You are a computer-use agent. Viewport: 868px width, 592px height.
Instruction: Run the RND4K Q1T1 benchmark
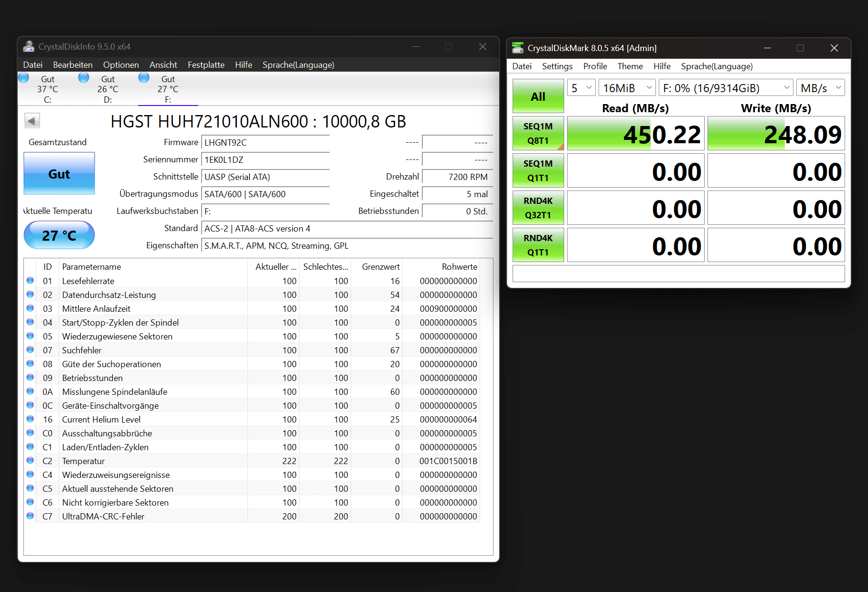pos(538,245)
